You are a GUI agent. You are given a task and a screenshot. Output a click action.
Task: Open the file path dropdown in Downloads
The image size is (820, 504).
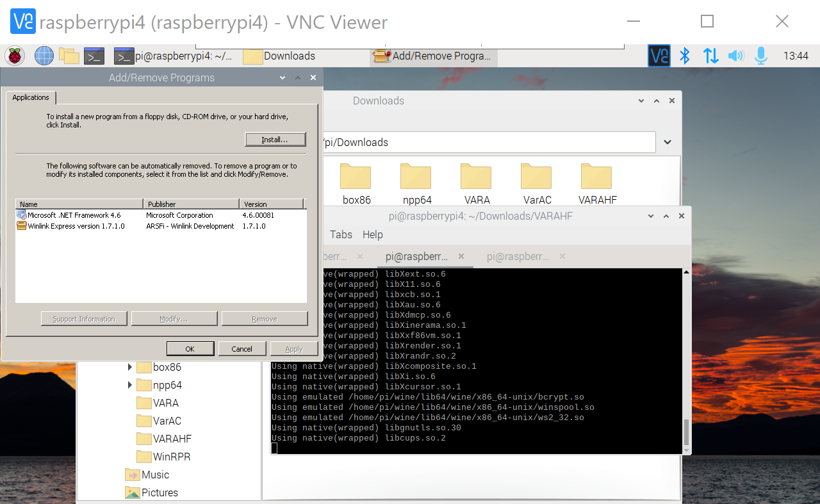[x=668, y=142]
